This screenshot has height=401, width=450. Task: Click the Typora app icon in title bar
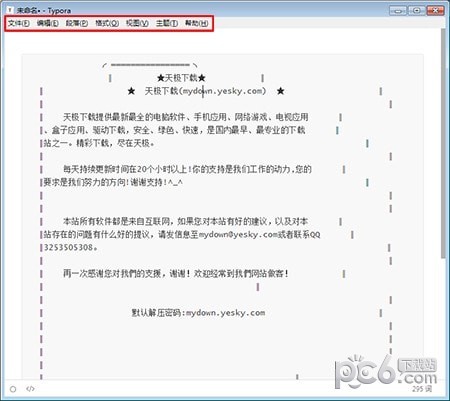pyautogui.click(x=10, y=10)
